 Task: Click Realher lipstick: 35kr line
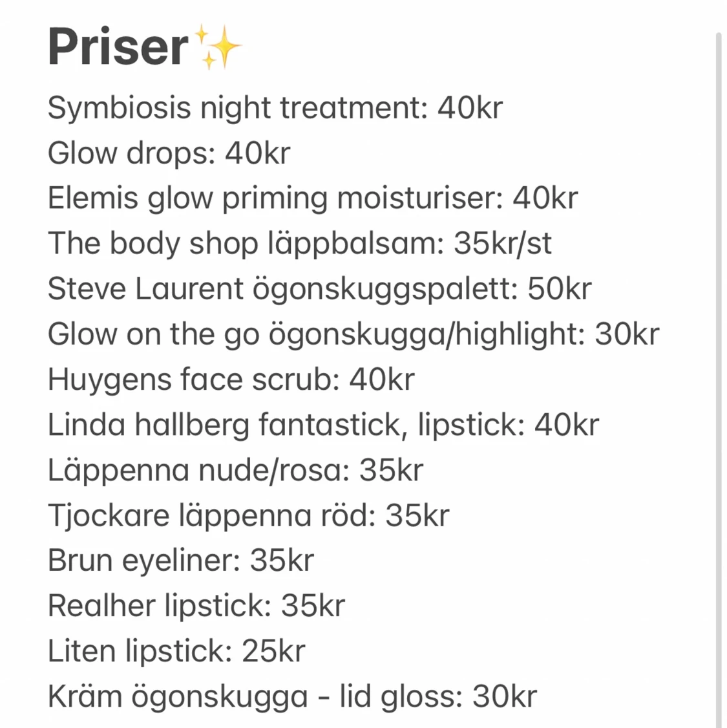pyautogui.click(x=196, y=606)
